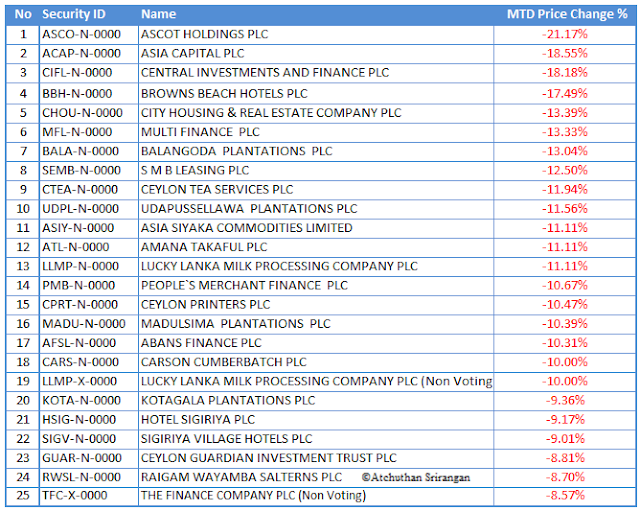Click CEYLON TEA SERVICES PLC
Image resolution: width=640 pixels, height=511 pixels.
[217, 189]
